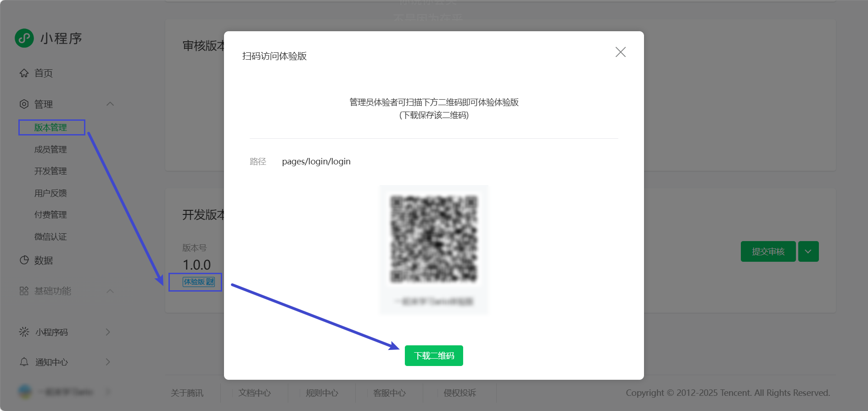Open 侵权投诉 footer link
Image resolution: width=868 pixels, height=411 pixels.
pyautogui.click(x=459, y=393)
